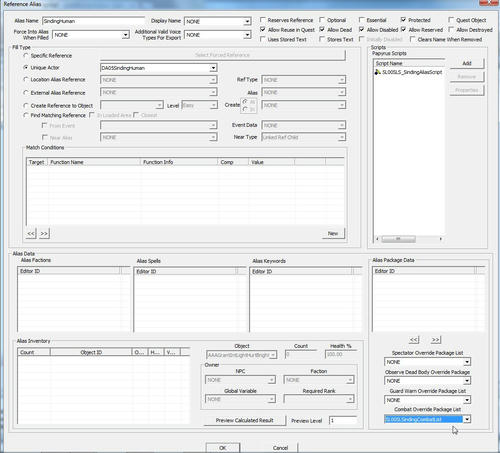Open the Display Name dropdown
Image resolution: width=500 pixels, height=453 pixels.
tap(247, 22)
